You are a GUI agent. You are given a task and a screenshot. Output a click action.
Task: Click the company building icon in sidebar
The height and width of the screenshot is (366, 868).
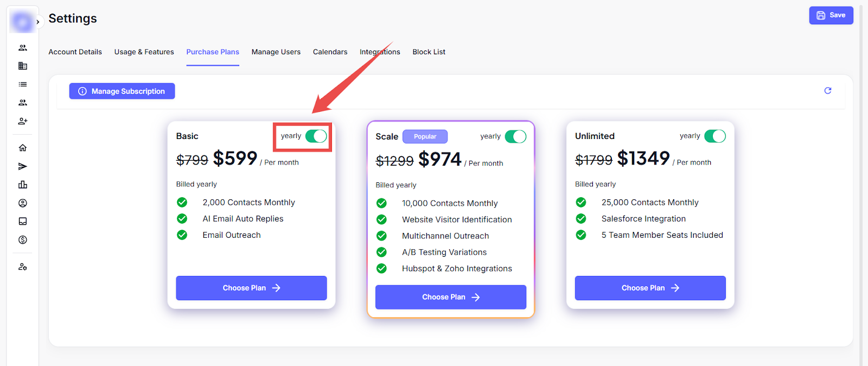coord(23,66)
